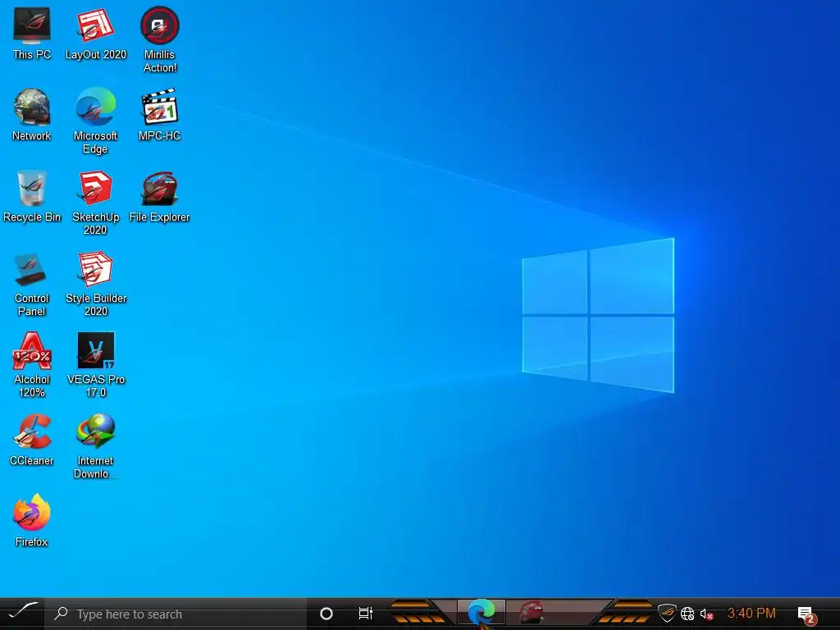Select the Alcohol 120% shortcut

tap(32, 365)
